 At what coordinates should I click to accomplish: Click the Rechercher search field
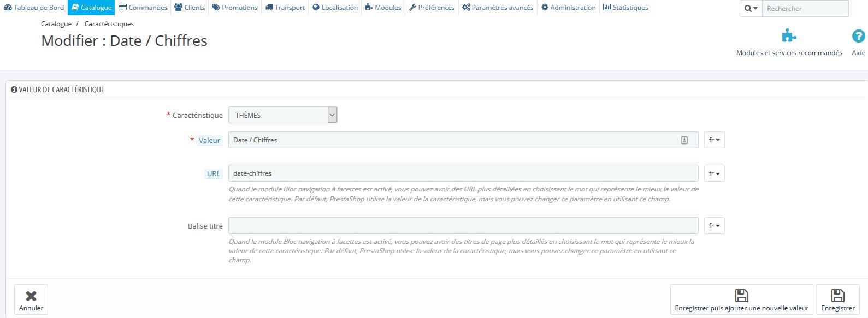pos(805,9)
